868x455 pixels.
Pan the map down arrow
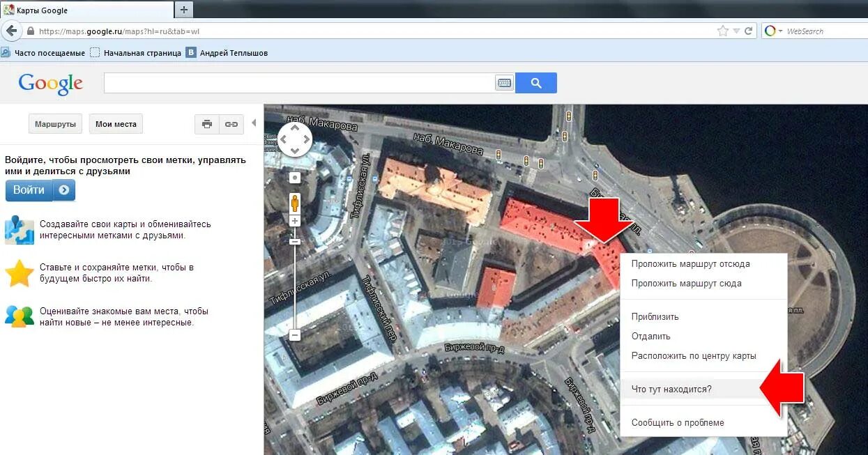point(295,151)
